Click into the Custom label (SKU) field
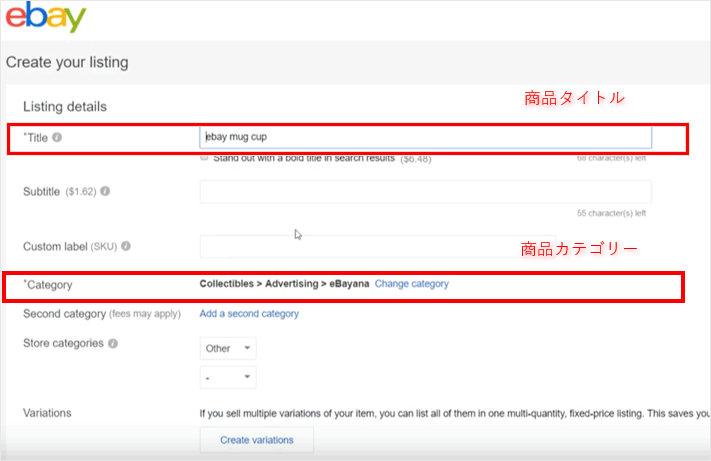Viewport: 711px width, 461px height. click(x=377, y=247)
